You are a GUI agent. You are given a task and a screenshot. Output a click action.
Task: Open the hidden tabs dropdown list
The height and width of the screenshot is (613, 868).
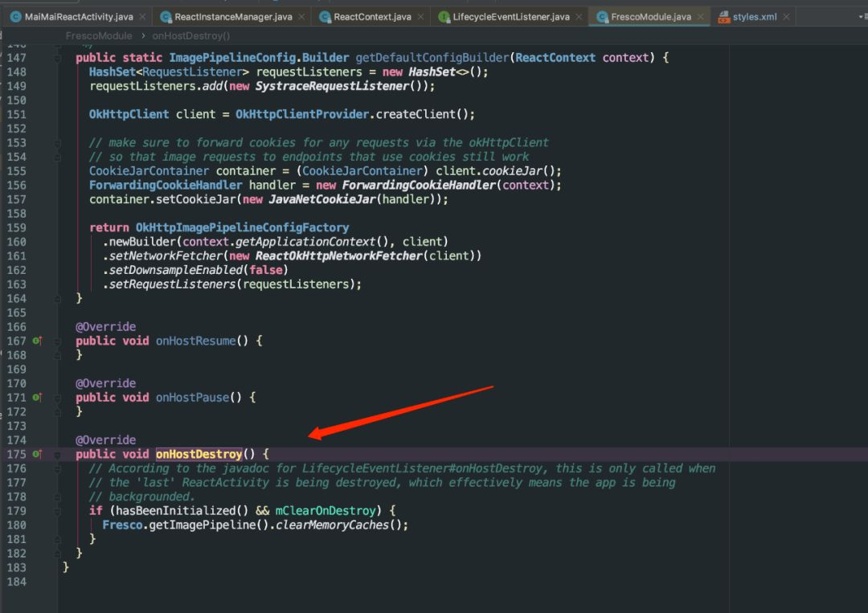tap(862, 17)
